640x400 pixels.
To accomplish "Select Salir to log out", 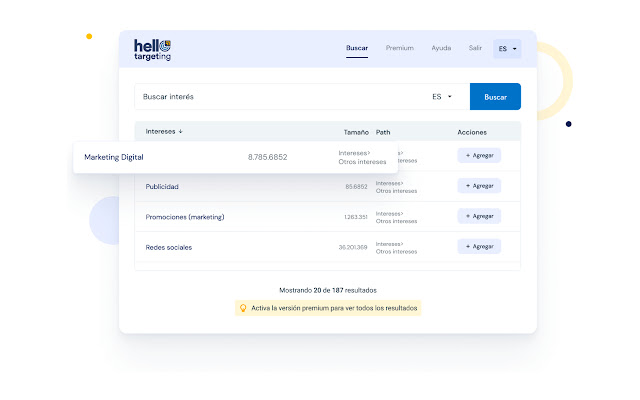I will [x=475, y=48].
